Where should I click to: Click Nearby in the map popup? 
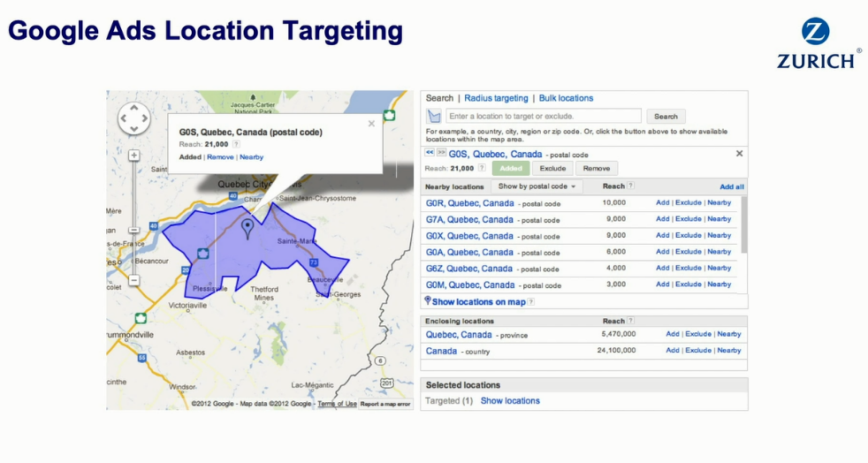click(251, 157)
